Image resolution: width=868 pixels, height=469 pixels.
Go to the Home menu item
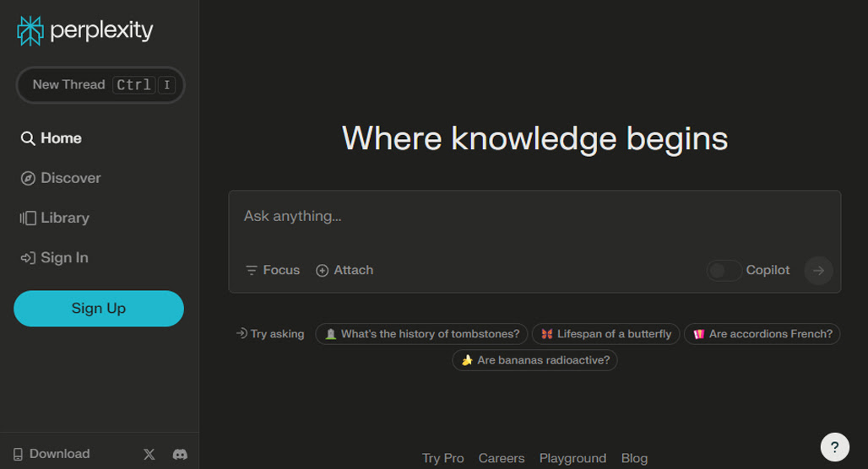[x=51, y=138]
